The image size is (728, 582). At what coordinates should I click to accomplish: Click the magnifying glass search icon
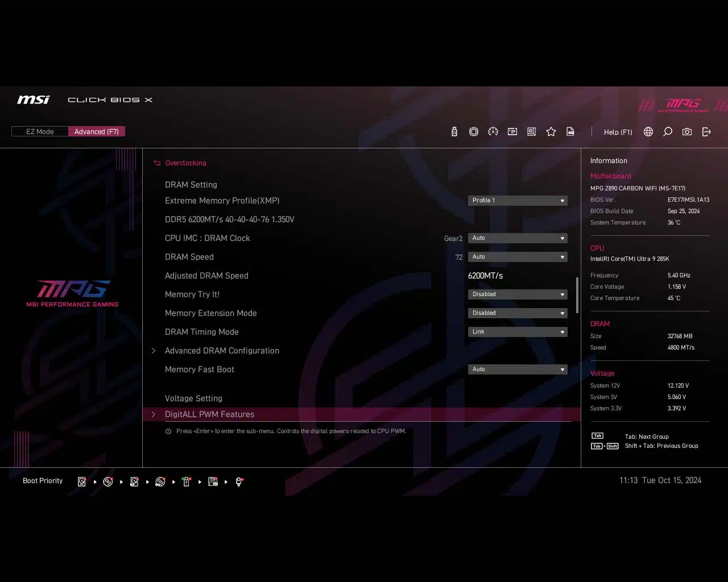(668, 132)
